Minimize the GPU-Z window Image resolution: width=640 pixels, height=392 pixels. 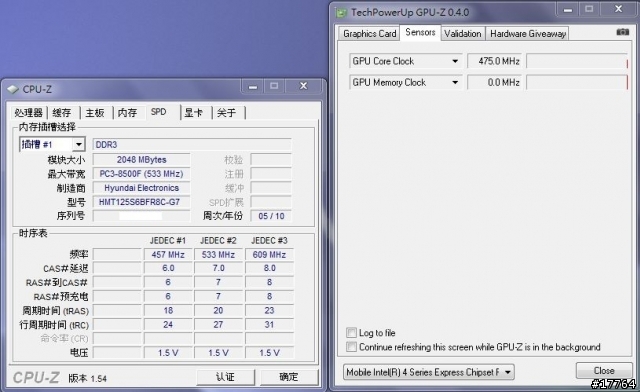(x=568, y=9)
